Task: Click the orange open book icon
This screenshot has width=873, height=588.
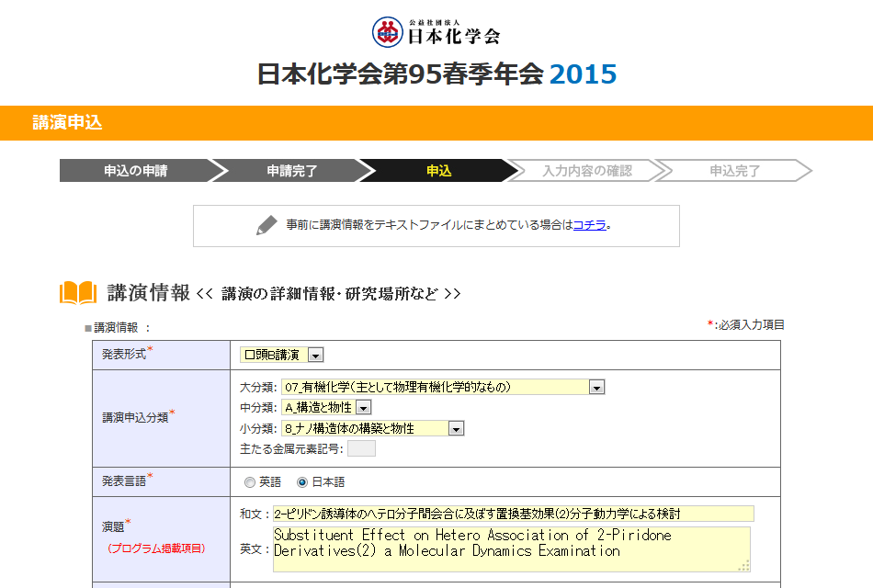Action: (x=78, y=293)
